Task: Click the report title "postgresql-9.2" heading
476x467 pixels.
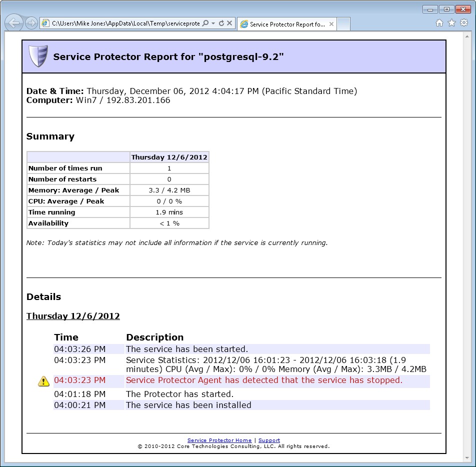Action: coord(168,57)
